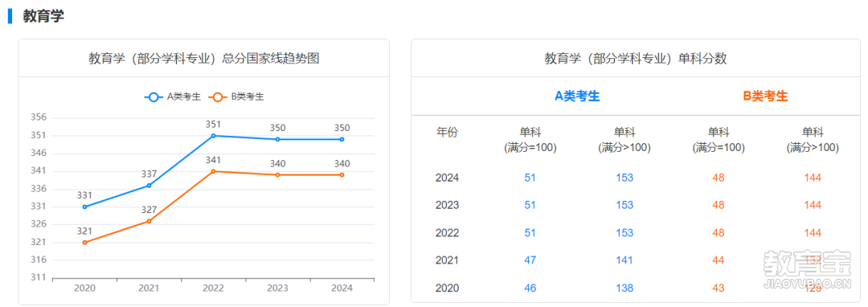Viewport: 868px width, 307px height.
Task: Click the 单科分数 table title
Action: pos(636,58)
